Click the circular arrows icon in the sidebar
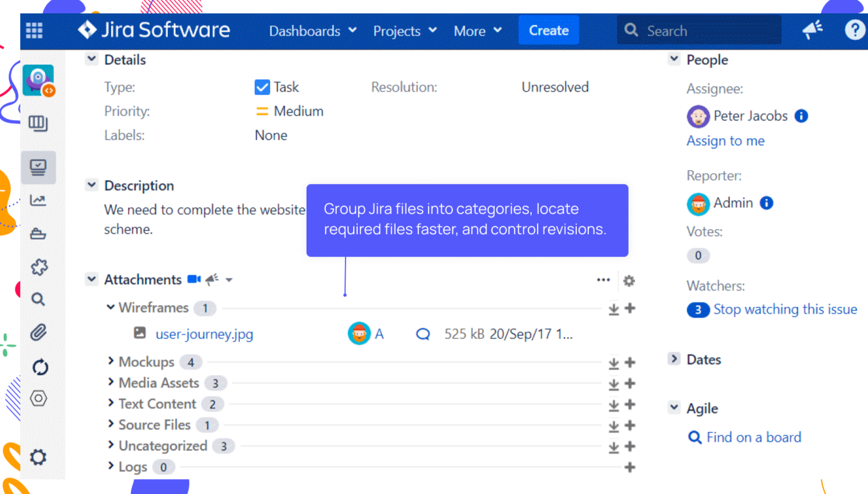Screen dimensions: 868x494 pos(40,367)
